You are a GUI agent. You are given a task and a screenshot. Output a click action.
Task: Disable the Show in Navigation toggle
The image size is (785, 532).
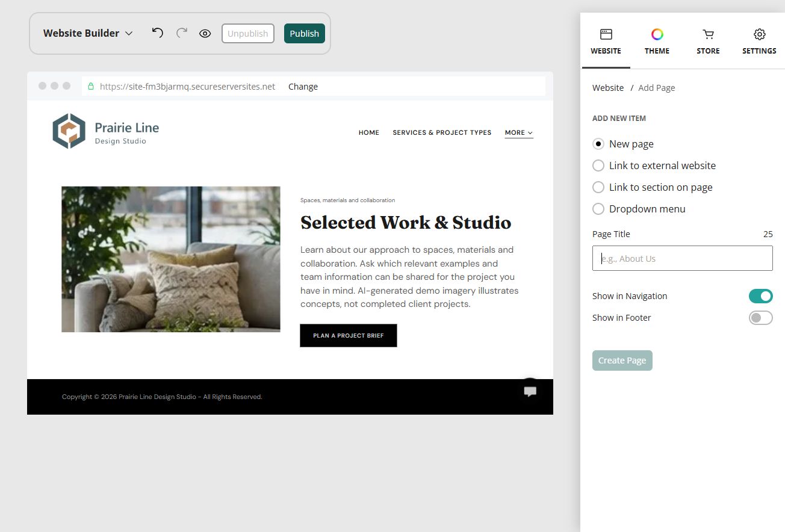point(761,296)
